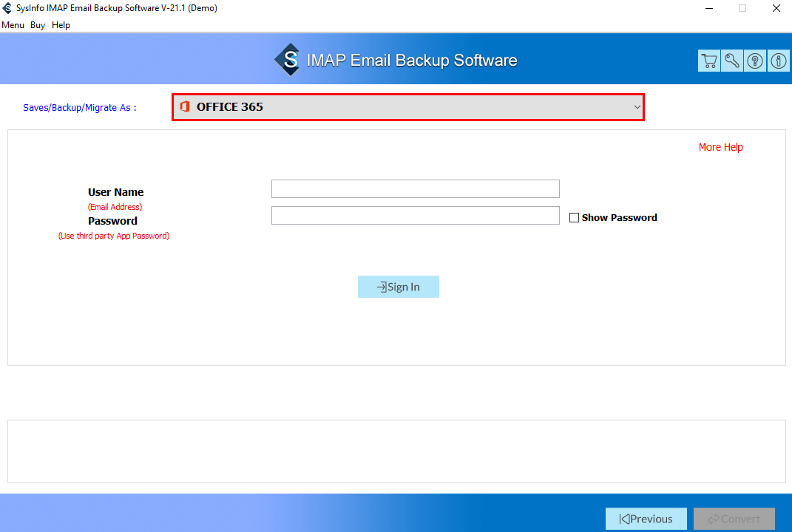Open the More Help link
Viewport: 792px width, 532px height.
[721, 147]
